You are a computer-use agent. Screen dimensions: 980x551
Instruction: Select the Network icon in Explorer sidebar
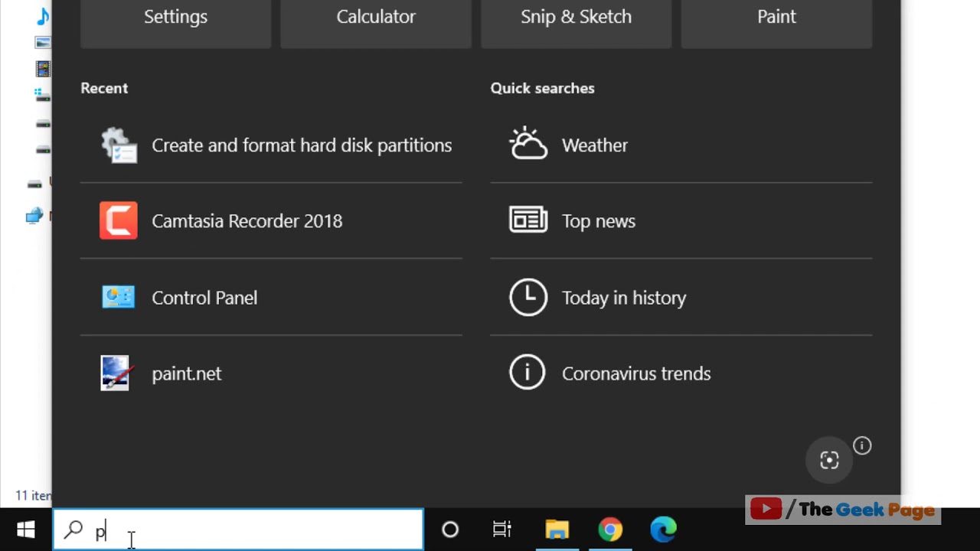pos(34,217)
